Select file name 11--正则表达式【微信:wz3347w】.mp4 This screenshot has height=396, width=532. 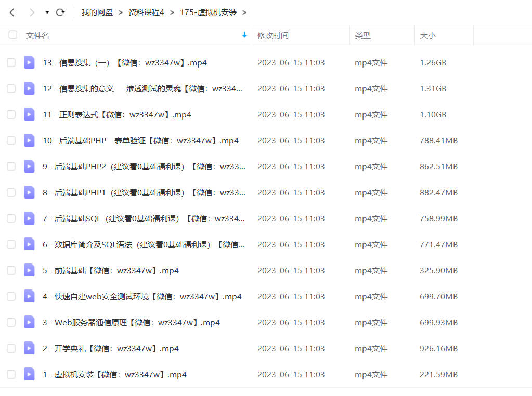click(x=116, y=115)
